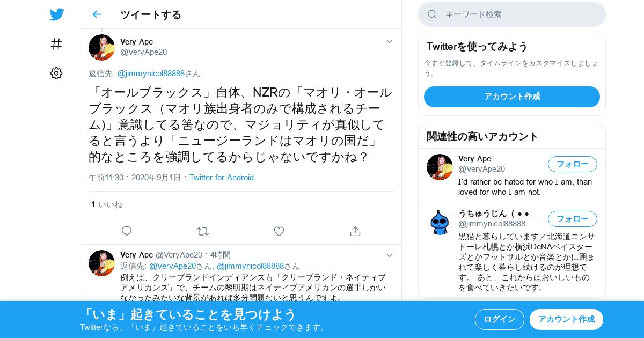Like the tweet with heart icon
Viewport: 644px width, 338px height.
pyautogui.click(x=279, y=231)
